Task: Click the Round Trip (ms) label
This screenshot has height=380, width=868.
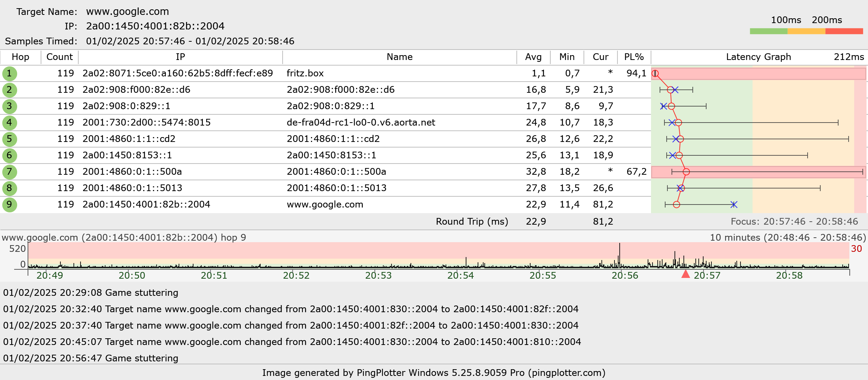Action: coord(472,222)
